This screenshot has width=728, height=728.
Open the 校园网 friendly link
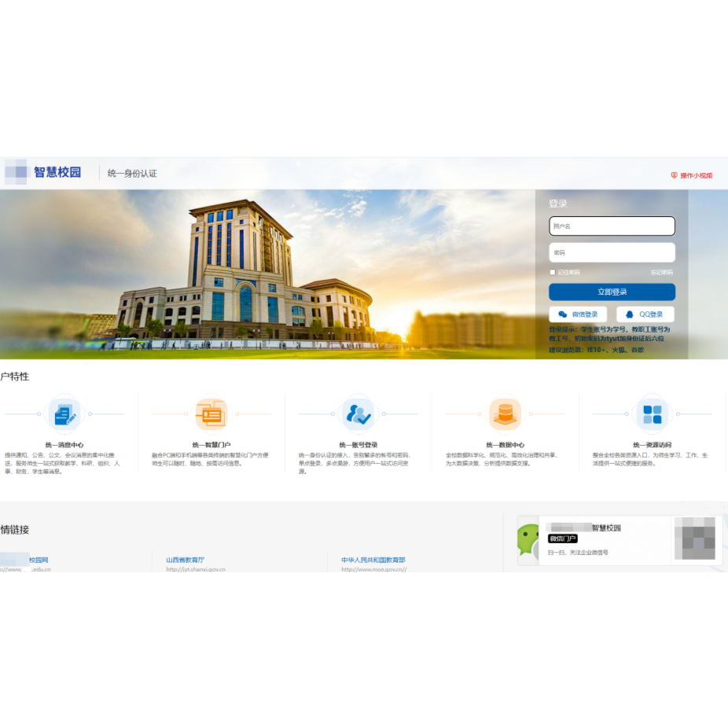coord(38,560)
